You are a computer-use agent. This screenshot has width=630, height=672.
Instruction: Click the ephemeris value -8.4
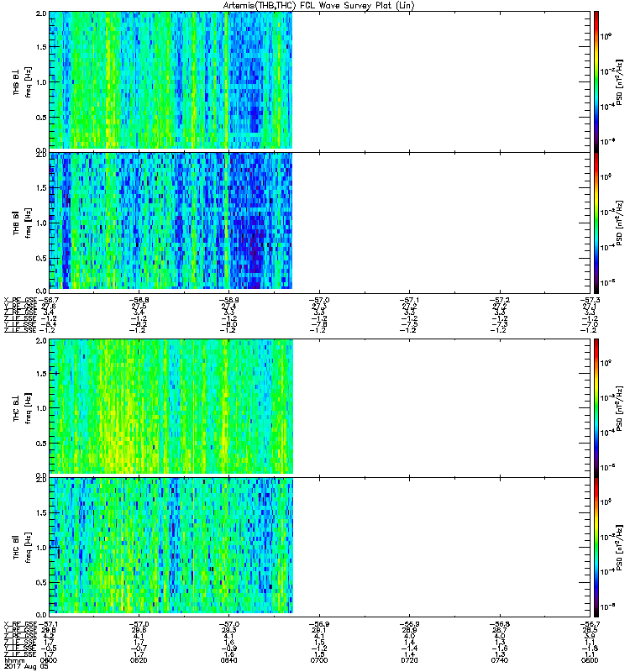(49, 324)
